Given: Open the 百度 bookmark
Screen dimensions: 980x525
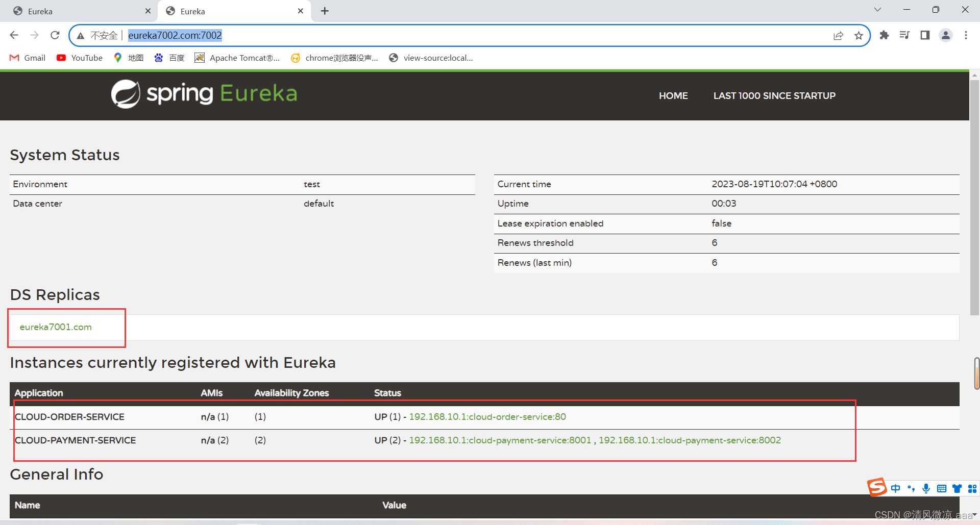Looking at the screenshot, I should [x=169, y=58].
